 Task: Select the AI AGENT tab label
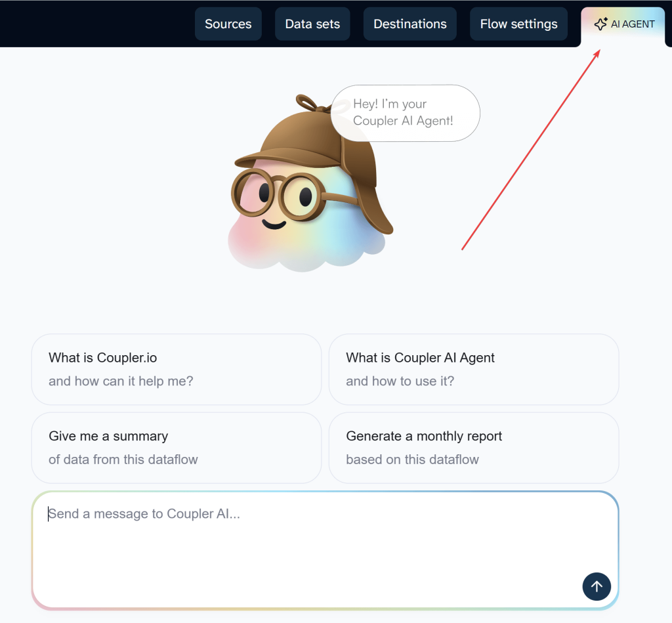tap(633, 24)
